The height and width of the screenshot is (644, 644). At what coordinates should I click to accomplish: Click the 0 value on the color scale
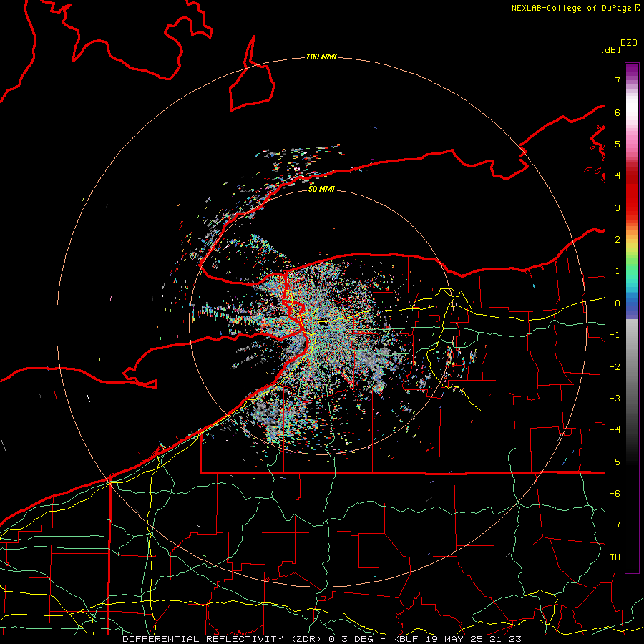[618, 303]
